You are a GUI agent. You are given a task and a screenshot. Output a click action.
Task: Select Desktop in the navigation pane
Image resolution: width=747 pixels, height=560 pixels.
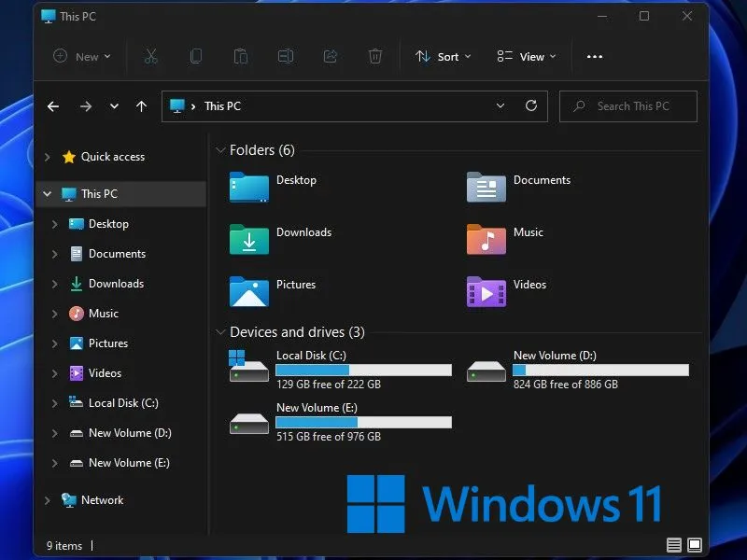pos(108,224)
